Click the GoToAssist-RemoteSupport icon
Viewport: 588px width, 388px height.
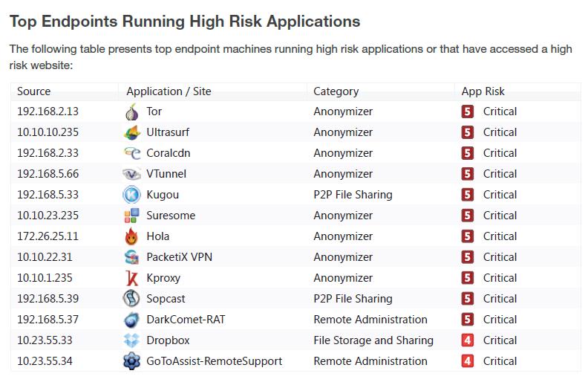click(131, 362)
